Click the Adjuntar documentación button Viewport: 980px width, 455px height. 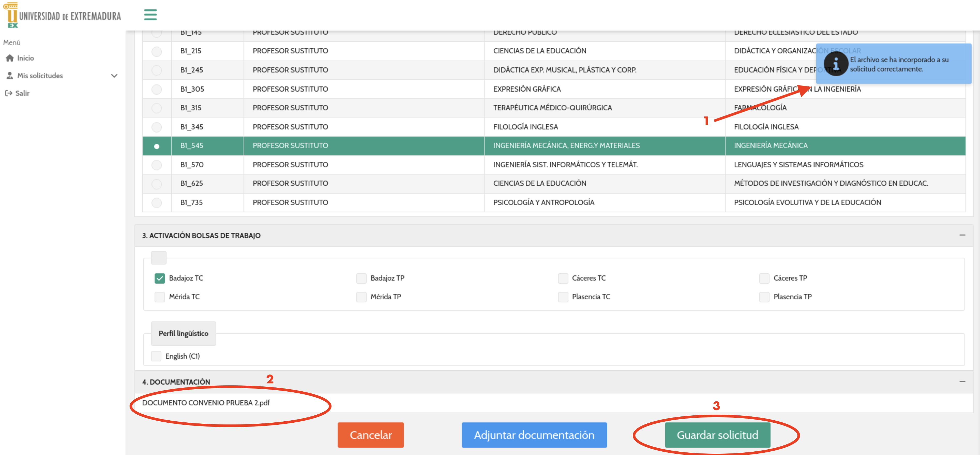coord(534,435)
